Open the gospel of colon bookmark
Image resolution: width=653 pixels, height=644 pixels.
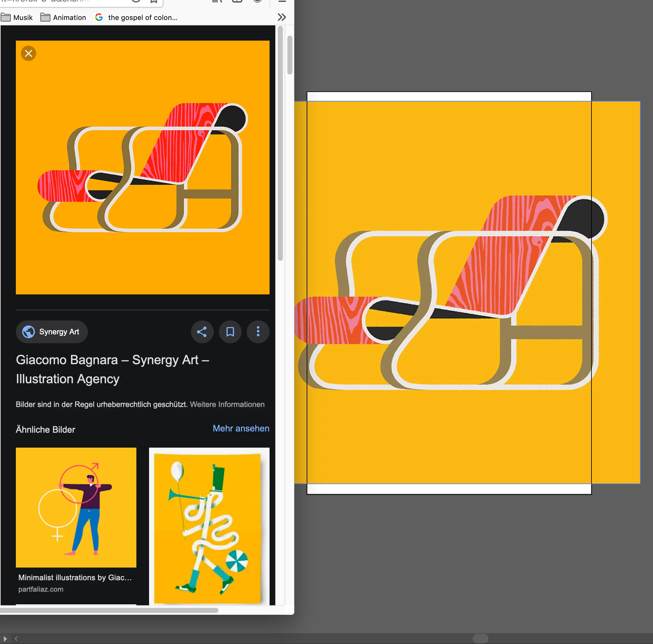[142, 17]
